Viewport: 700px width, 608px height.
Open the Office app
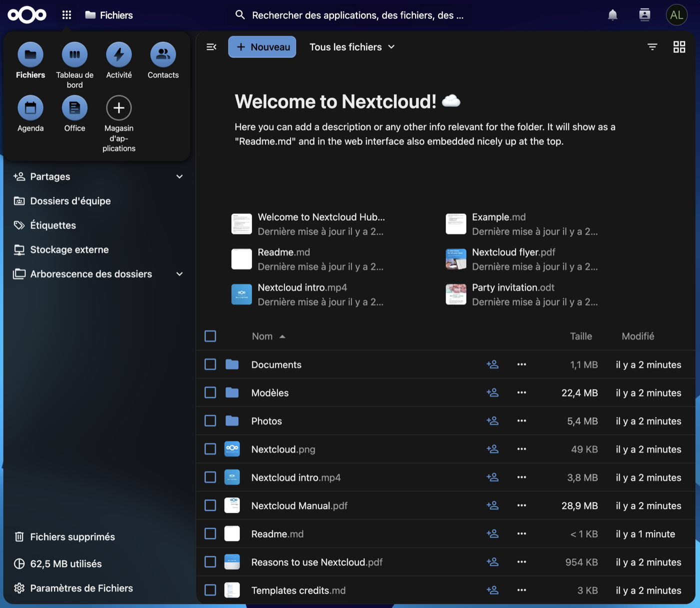click(74, 108)
